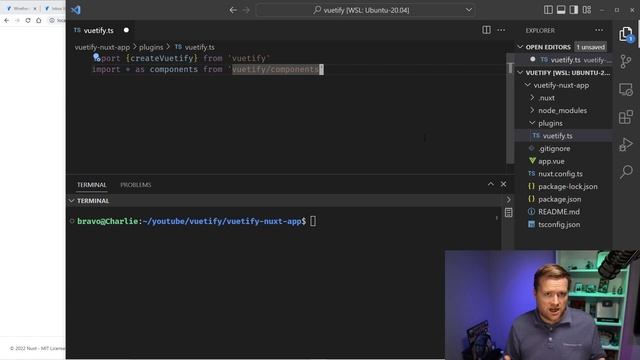Viewport: 640px width, 360px height.
Task: Open Remote Explorer view in activity bar
Action: tap(626, 89)
